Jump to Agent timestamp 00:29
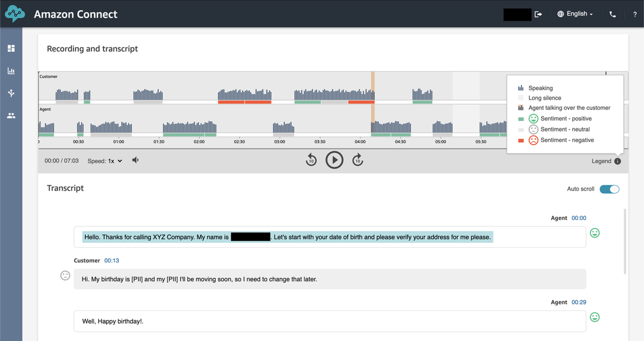The width and height of the screenshot is (644, 341). (579, 302)
